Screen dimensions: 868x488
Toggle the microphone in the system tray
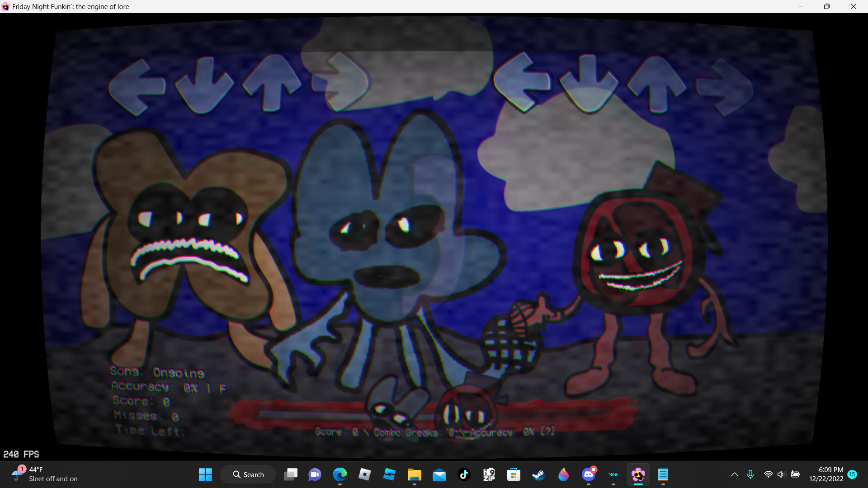[x=750, y=474]
